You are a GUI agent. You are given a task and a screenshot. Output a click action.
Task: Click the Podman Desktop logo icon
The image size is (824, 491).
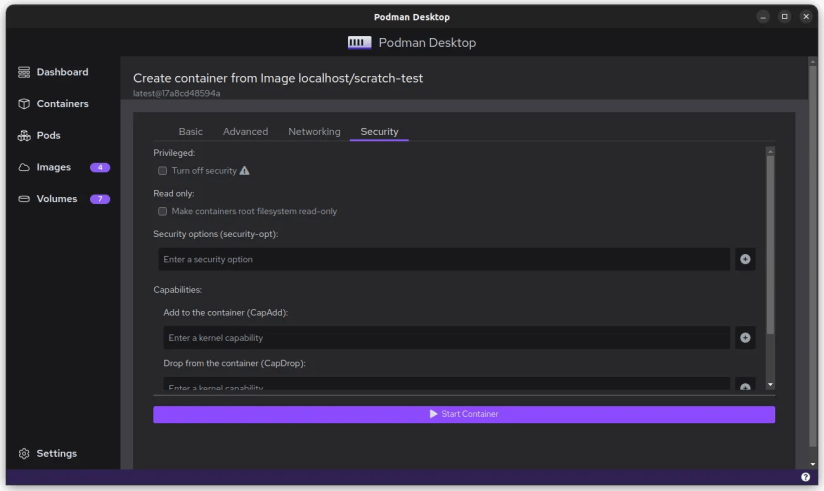coord(359,43)
